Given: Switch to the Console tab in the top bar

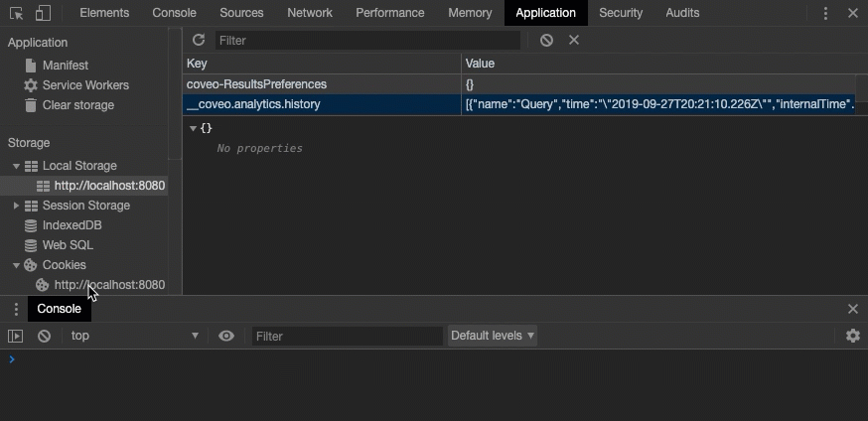Looking at the screenshot, I should (x=174, y=13).
